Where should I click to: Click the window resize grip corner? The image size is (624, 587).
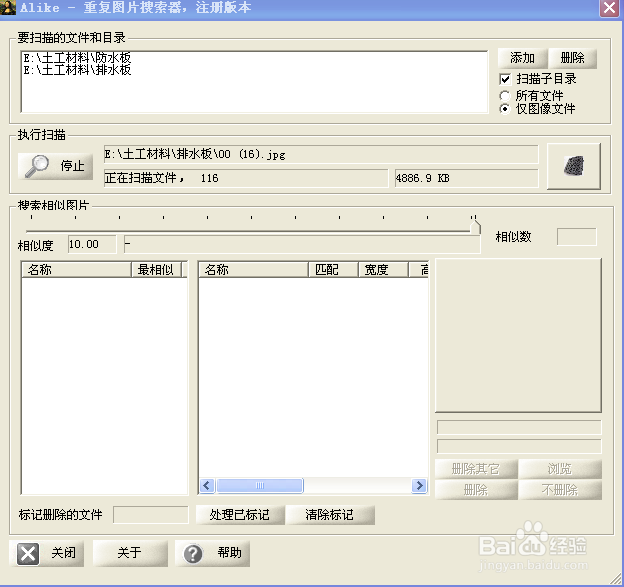pos(616,581)
